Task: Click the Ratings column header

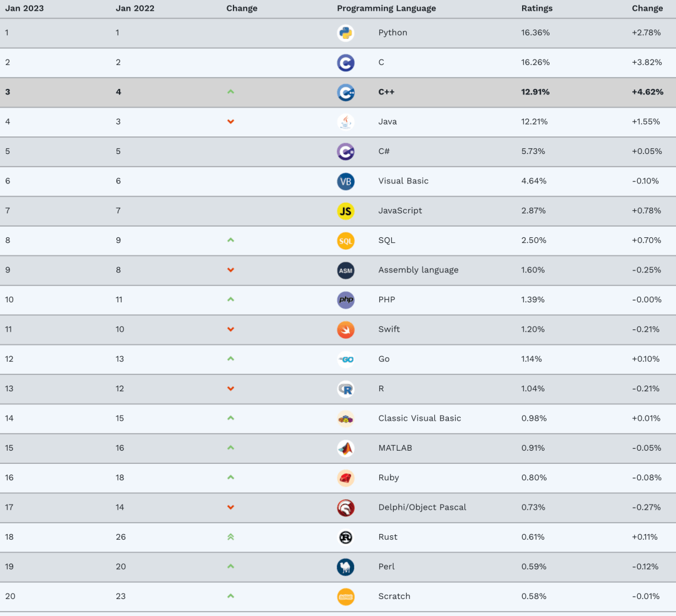Action: coord(537,9)
